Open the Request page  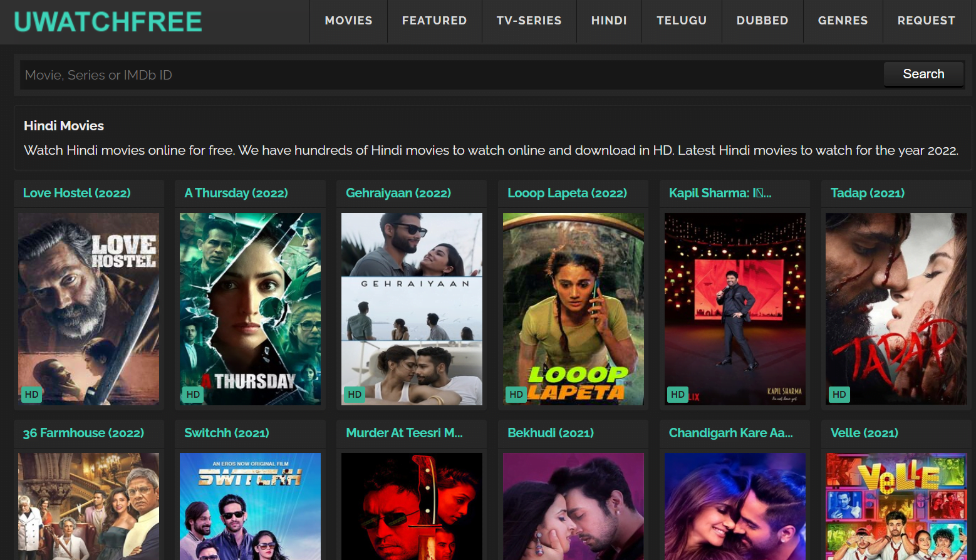coord(927,21)
